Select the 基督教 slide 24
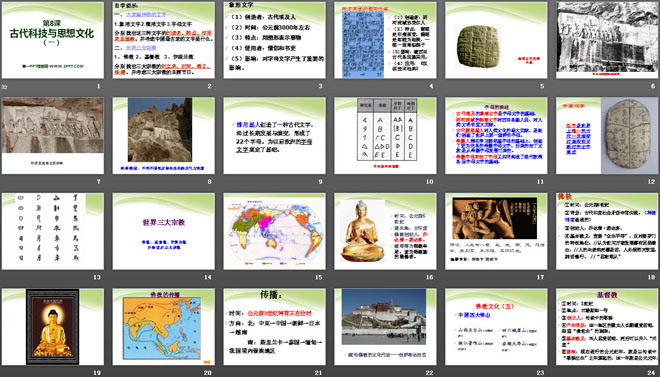This screenshot has height=377, width=660. click(607, 327)
